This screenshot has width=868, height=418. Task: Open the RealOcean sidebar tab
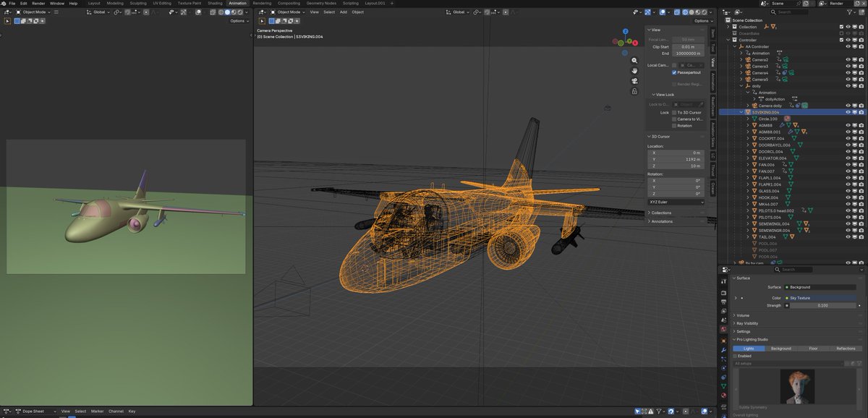coord(712,106)
